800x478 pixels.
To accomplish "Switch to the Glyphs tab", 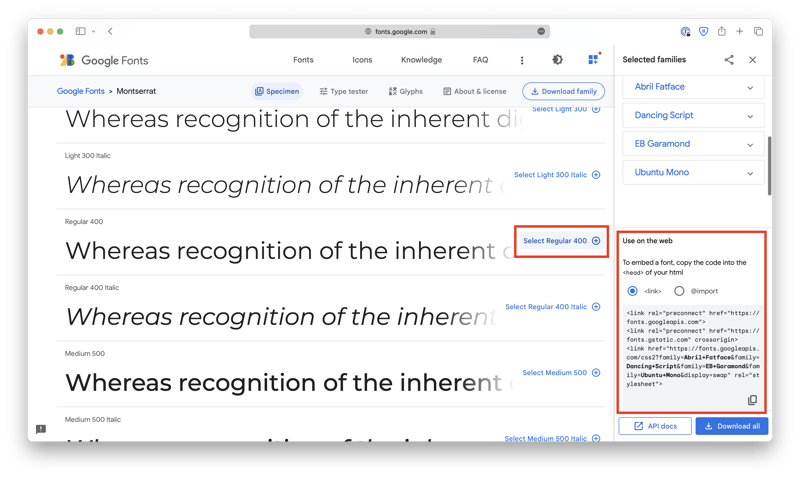I will pyautogui.click(x=406, y=91).
